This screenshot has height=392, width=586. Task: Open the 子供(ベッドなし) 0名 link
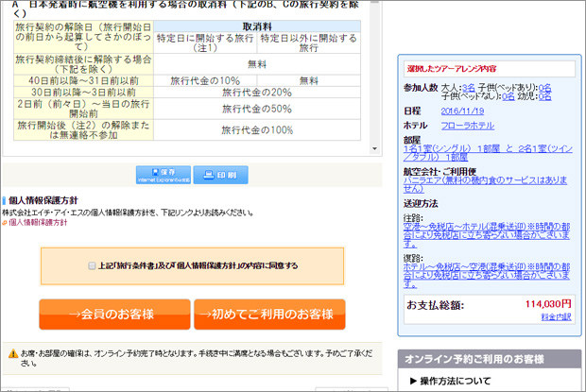tap(508, 96)
